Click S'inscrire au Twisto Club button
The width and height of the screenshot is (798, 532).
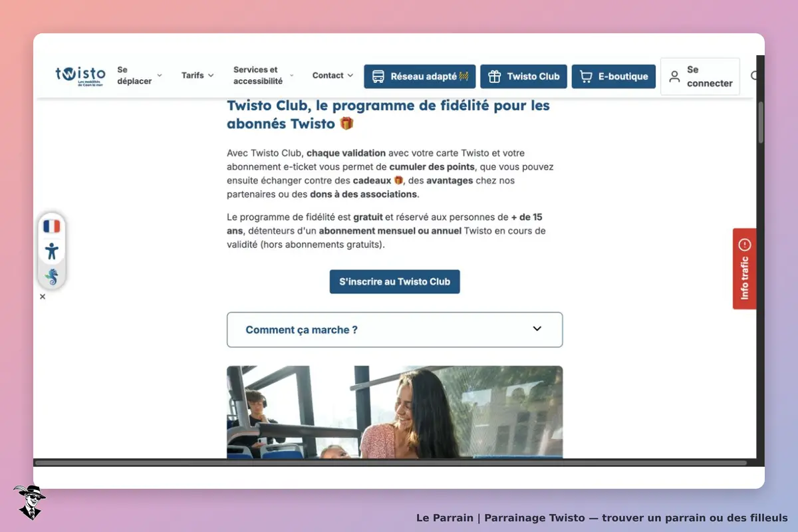(395, 281)
